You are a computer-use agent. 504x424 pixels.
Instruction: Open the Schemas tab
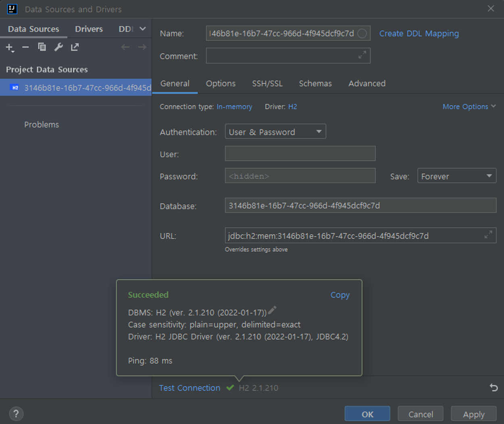315,83
